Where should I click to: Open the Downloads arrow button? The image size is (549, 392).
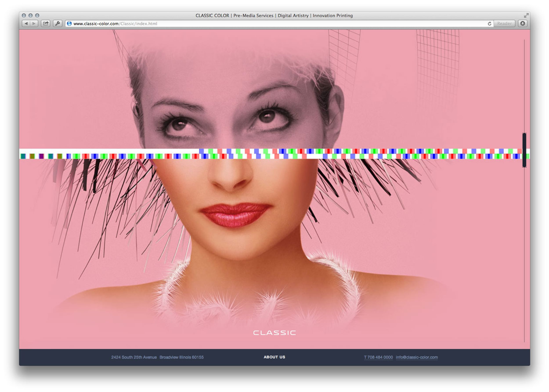(522, 23)
